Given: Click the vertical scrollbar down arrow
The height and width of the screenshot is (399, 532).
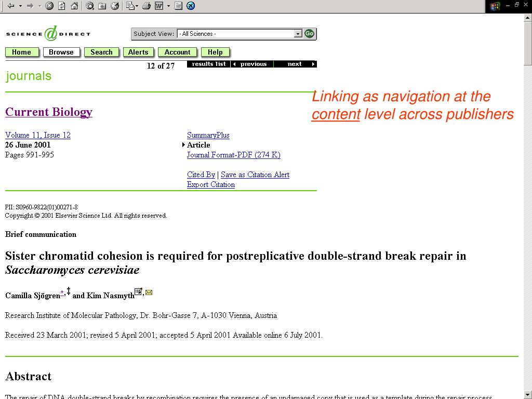Looking at the screenshot, I should [x=528, y=395].
